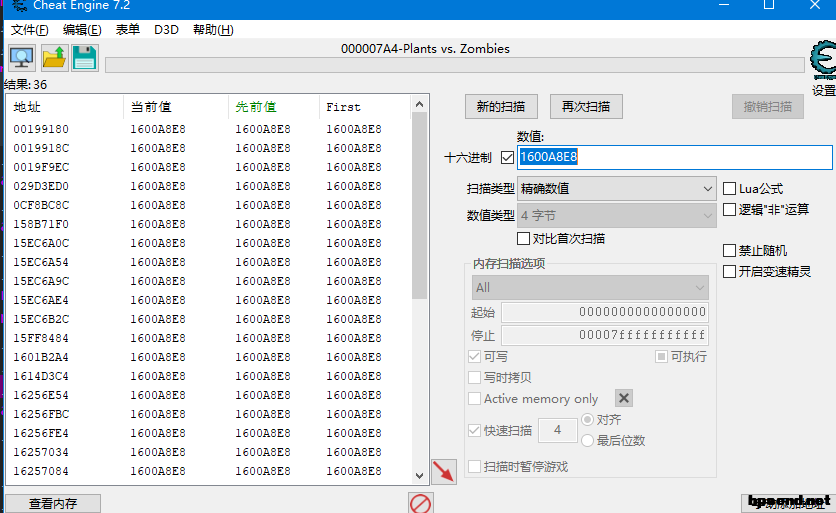
Task: Enable the 禁止随机 checkbox
Action: coord(729,250)
